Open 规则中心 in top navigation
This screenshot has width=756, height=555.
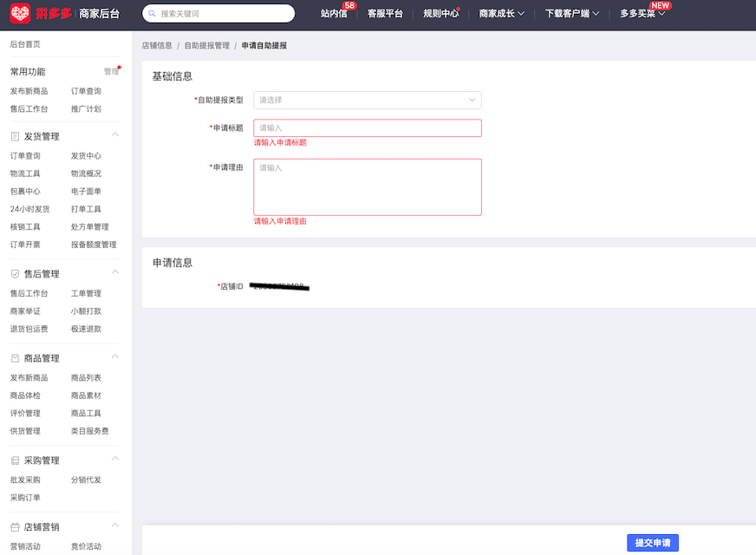pos(440,14)
